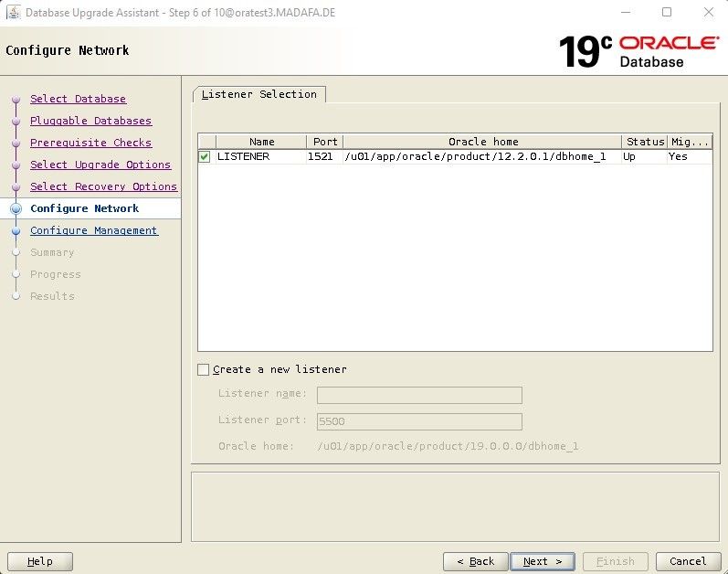Click the Port column header

click(325, 142)
